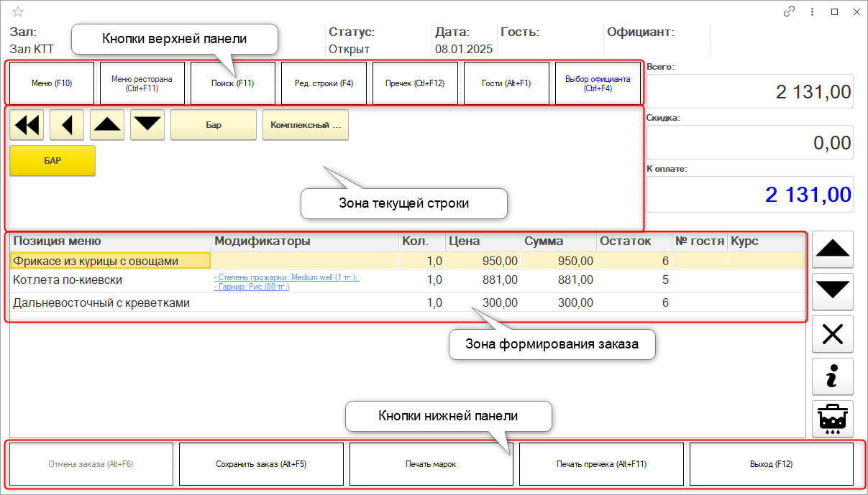Add the window to favorites with the star
The height and width of the screenshot is (495, 868).
pyautogui.click(x=18, y=11)
